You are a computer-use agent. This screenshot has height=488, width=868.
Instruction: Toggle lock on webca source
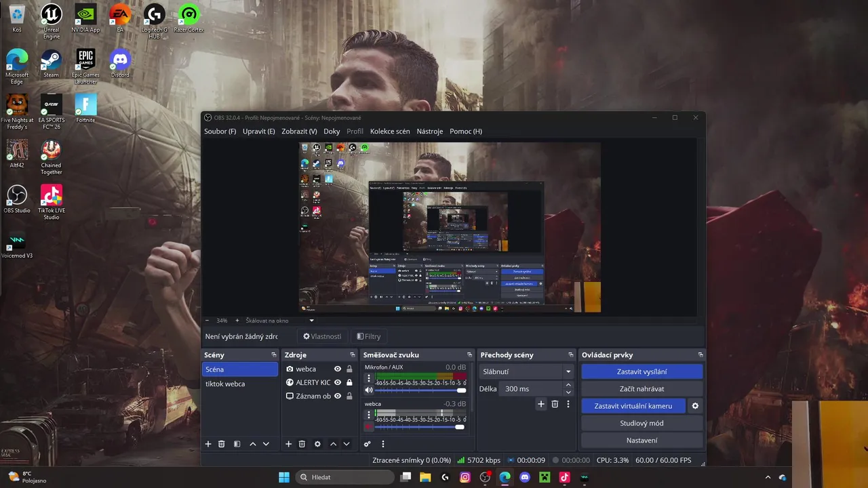click(349, 369)
